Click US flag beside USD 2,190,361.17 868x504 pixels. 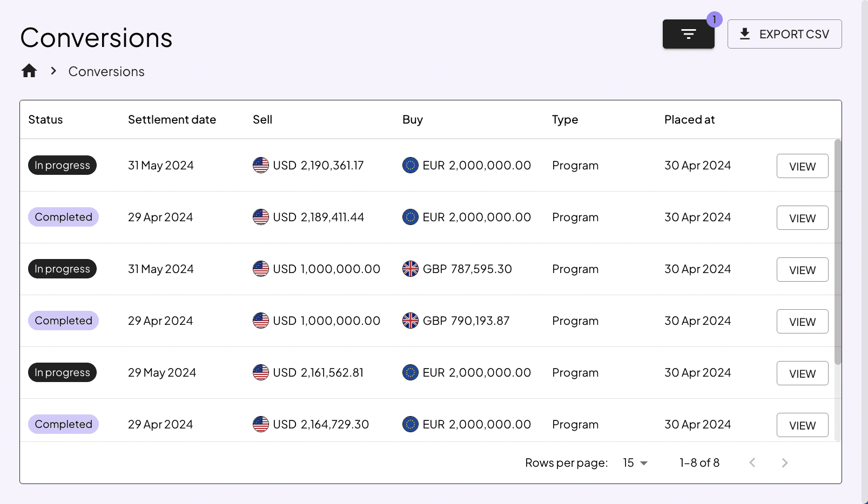click(x=261, y=165)
